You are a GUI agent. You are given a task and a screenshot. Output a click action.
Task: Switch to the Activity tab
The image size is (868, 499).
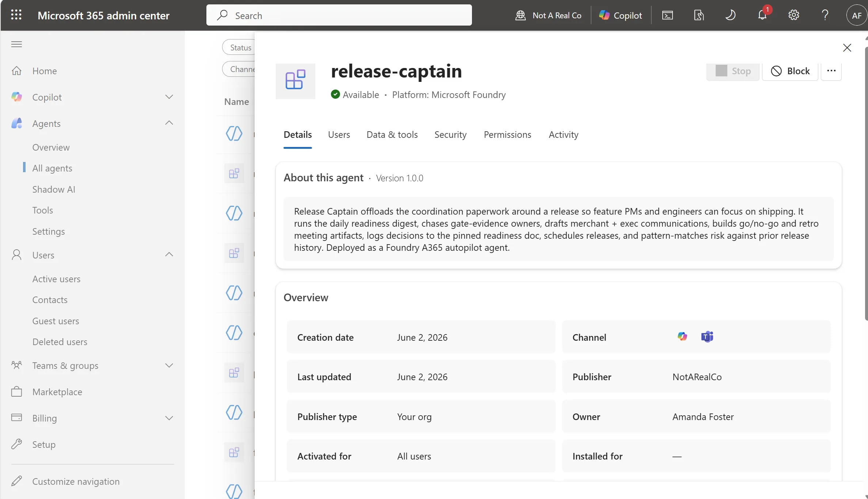[563, 135]
